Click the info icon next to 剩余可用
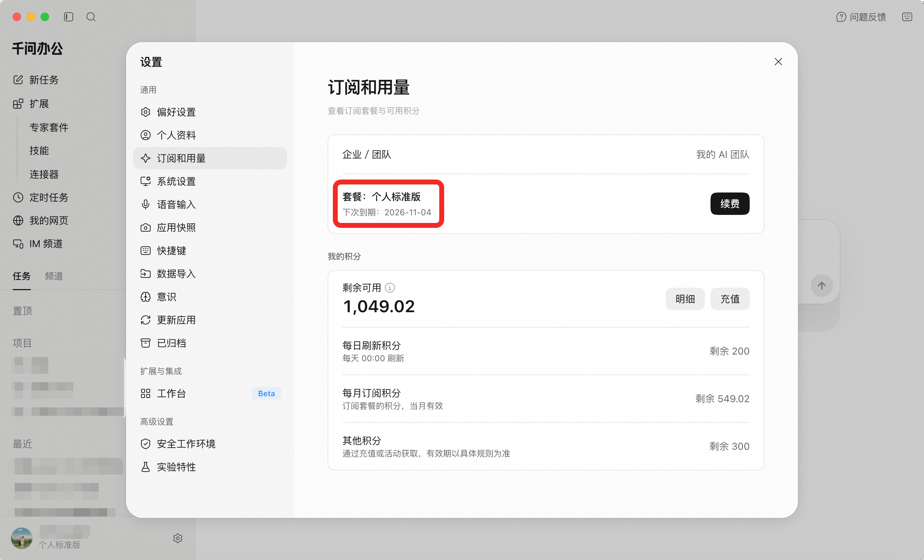The height and width of the screenshot is (560, 924). point(390,288)
